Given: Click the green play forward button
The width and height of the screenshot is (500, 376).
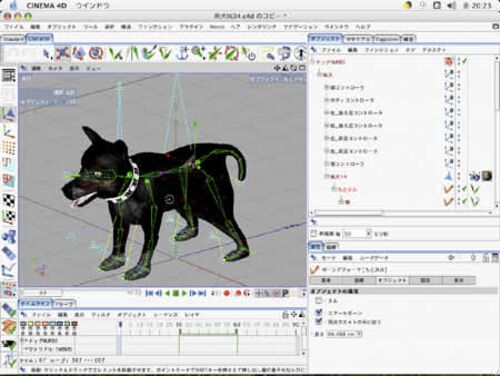Looking at the screenshot, I should click(184, 293).
